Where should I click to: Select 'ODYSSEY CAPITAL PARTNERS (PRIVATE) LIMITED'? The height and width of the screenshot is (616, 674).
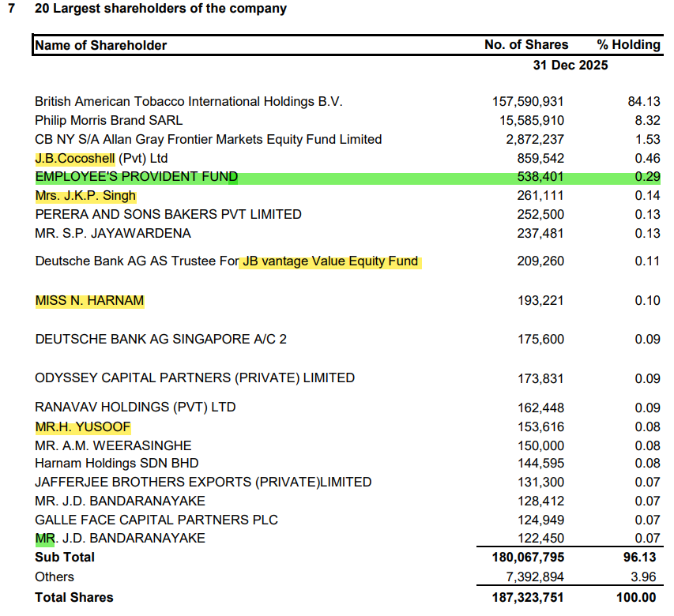(194, 377)
